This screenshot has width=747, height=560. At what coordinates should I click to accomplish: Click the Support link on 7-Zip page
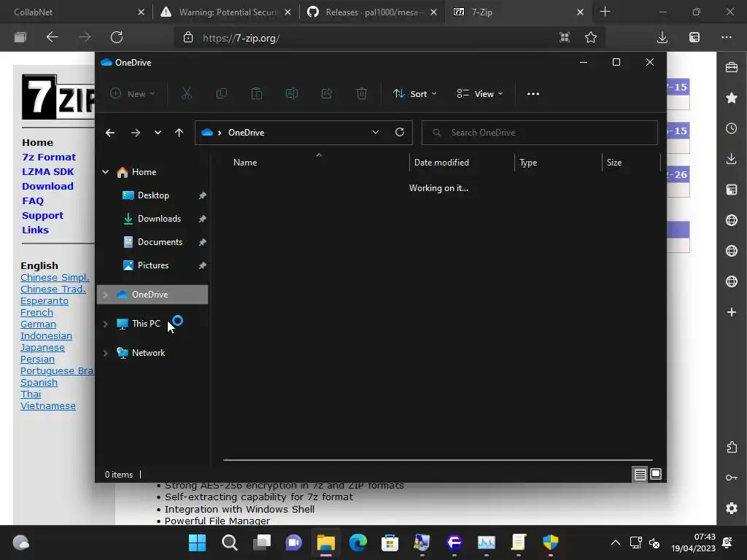click(42, 216)
